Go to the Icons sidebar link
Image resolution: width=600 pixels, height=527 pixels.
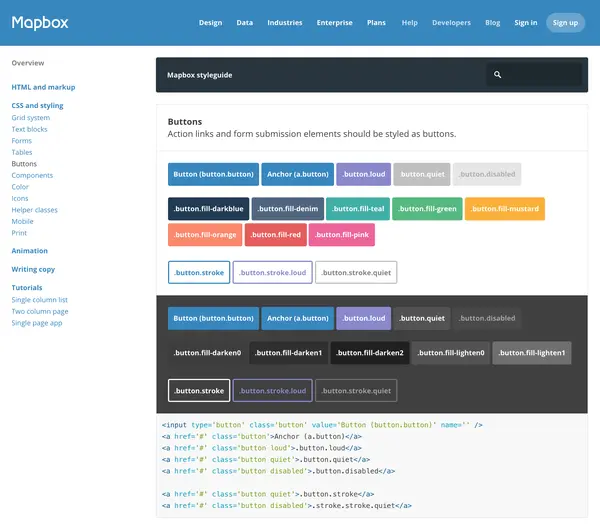pyautogui.click(x=20, y=198)
